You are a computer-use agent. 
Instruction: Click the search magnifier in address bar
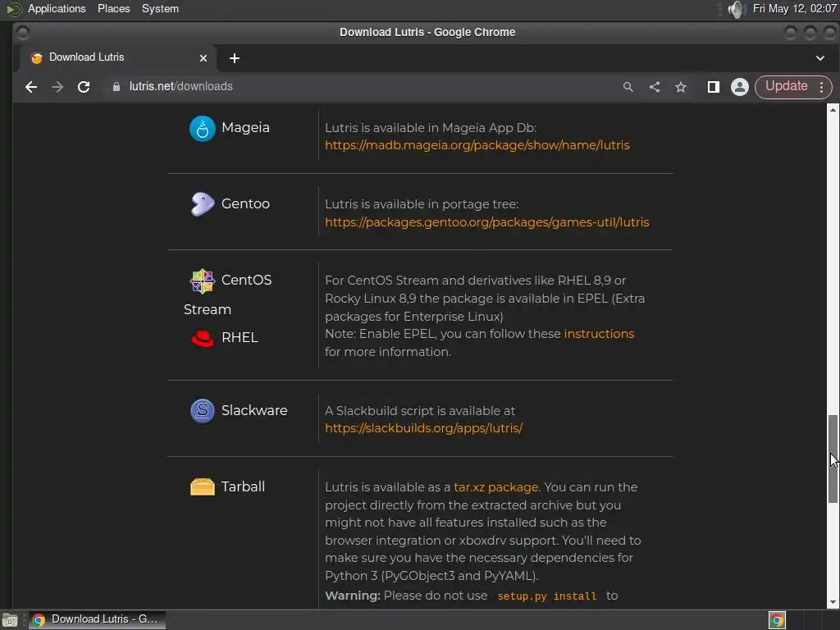click(628, 87)
